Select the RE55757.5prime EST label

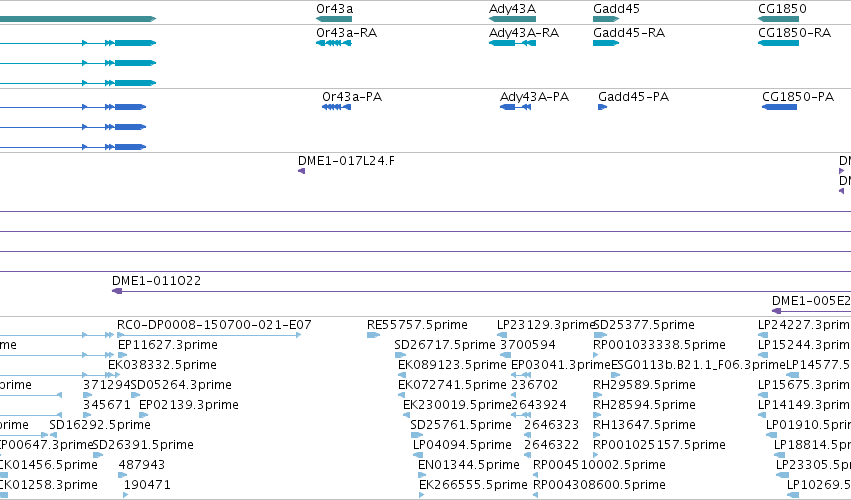(x=417, y=325)
